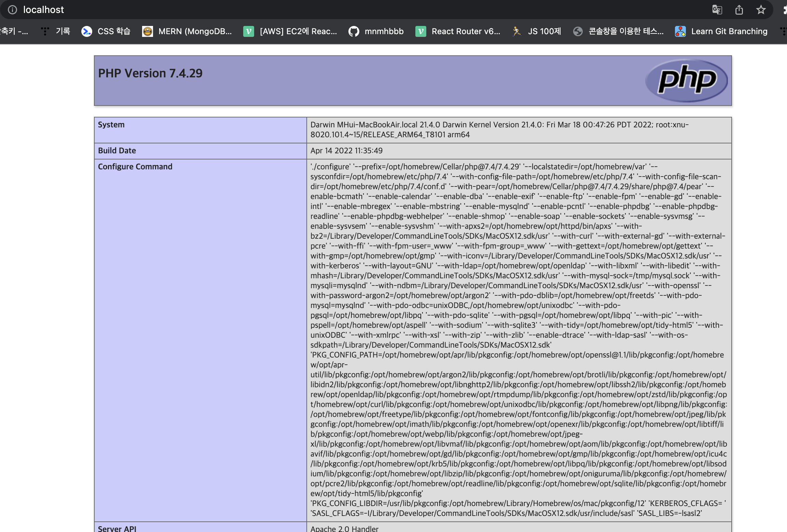
Task: Click the Darwin MHui-MacBookAir.local system value
Action: point(499,130)
